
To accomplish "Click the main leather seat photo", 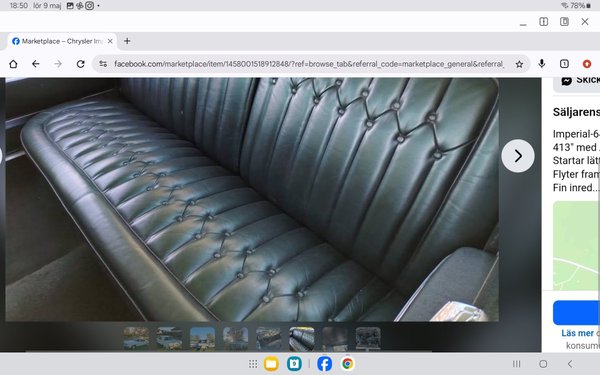I will (x=252, y=199).
